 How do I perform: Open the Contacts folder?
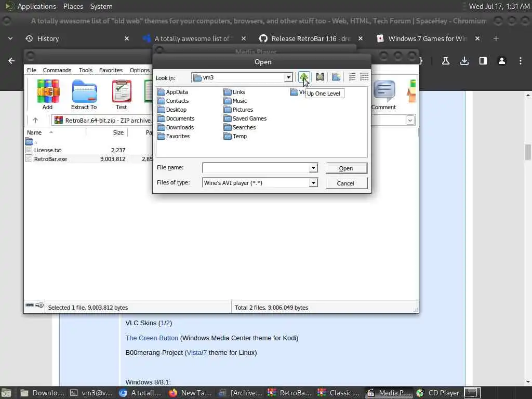click(172, 101)
